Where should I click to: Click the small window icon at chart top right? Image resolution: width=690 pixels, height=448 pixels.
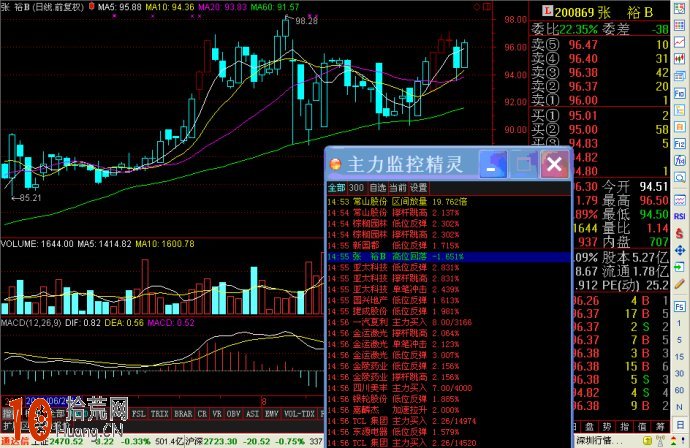click(x=487, y=7)
